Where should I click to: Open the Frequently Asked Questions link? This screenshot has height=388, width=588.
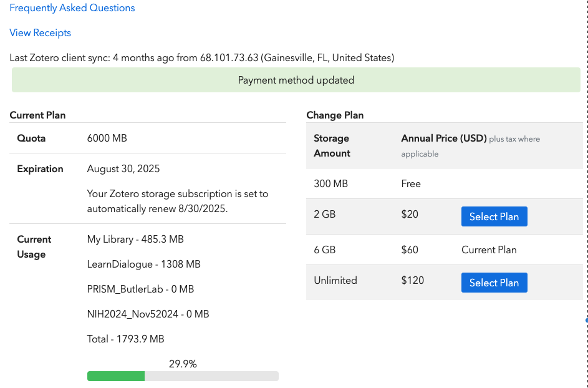tap(72, 8)
